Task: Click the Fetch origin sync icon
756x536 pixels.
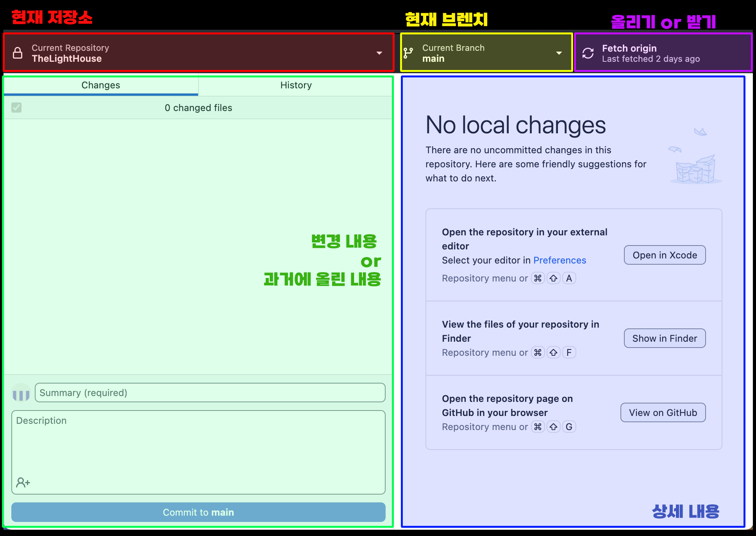Action: point(588,53)
